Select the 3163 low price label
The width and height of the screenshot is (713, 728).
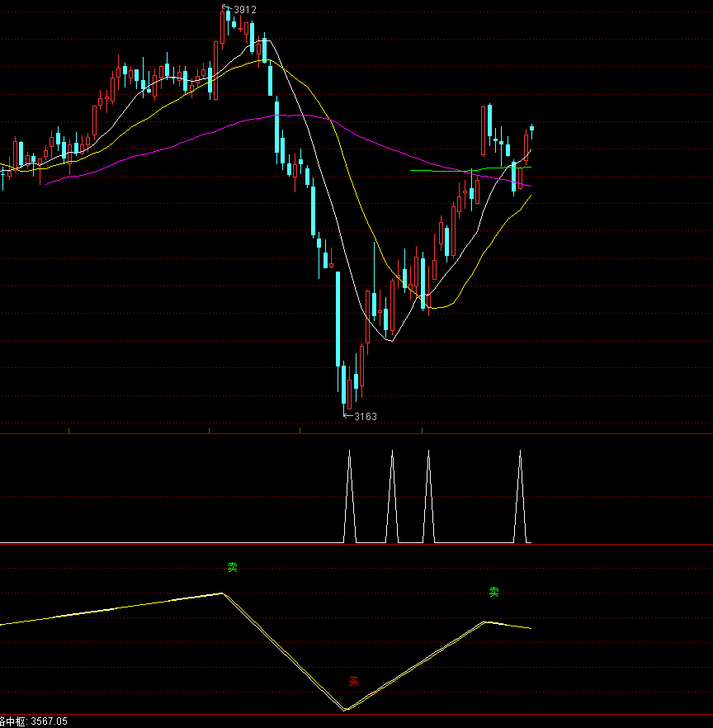point(365,416)
